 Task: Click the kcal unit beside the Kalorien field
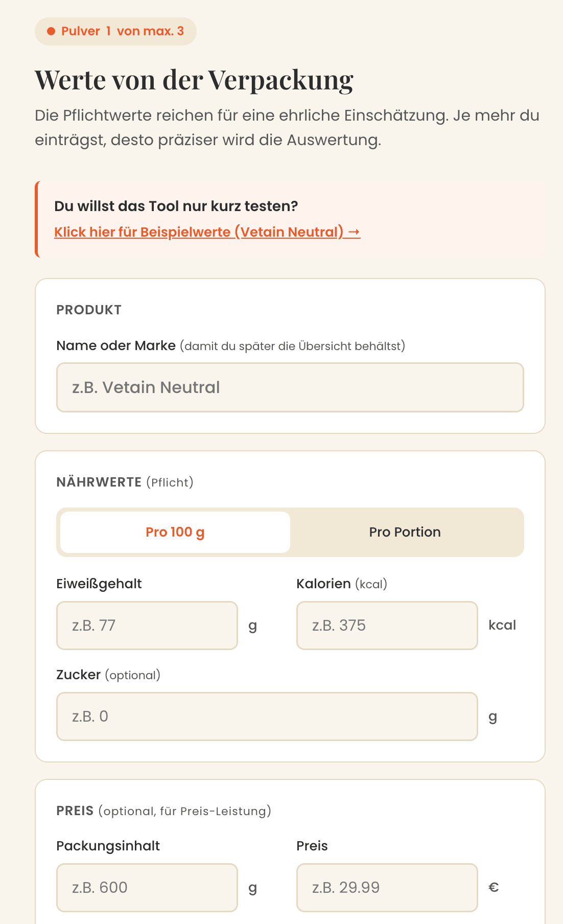click(x=502, y=625)
